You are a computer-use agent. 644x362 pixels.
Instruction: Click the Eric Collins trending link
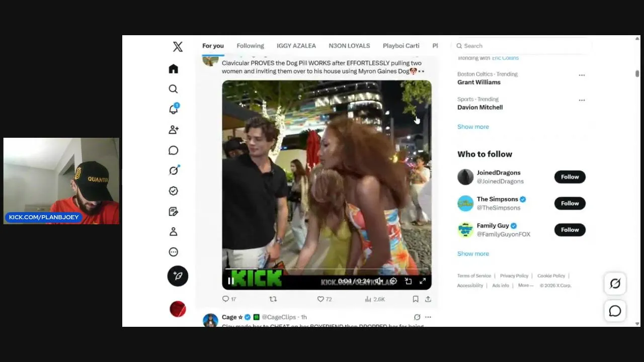[x=505, y=58]
